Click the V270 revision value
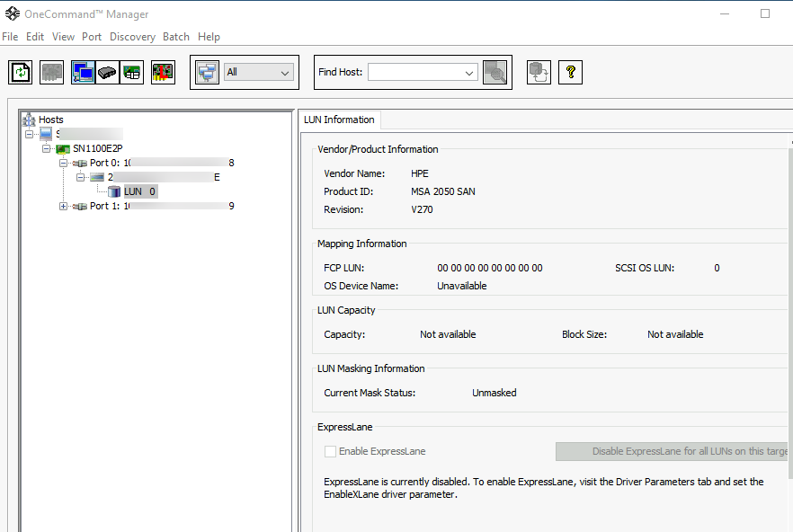 point(422,210)
